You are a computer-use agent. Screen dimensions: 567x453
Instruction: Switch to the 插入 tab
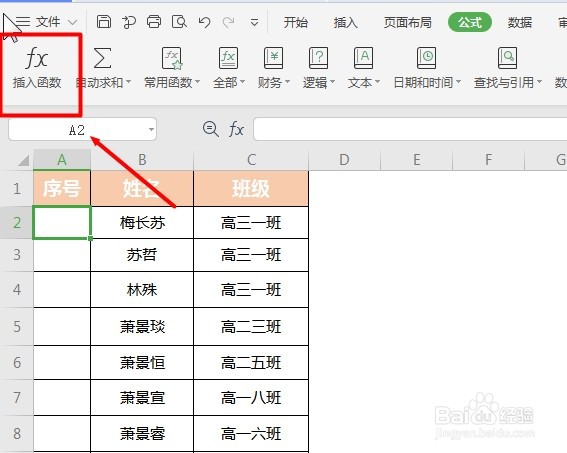[345, 22]
